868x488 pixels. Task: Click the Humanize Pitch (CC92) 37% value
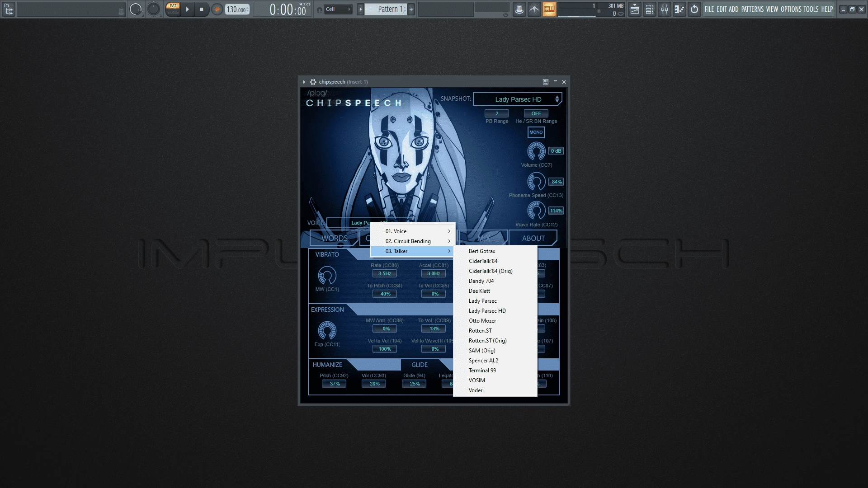click(335, 384)
